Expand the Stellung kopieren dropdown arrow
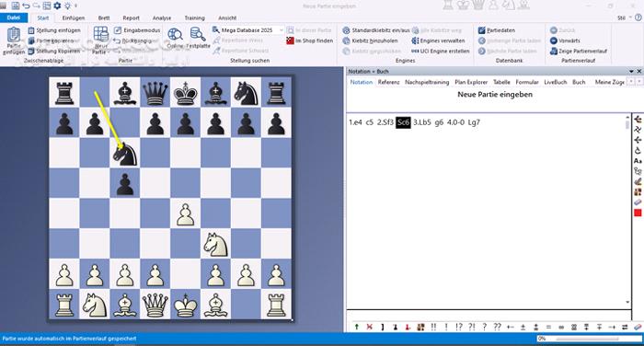Viewport: 644px width, 346px height. [x=83, y=51]
